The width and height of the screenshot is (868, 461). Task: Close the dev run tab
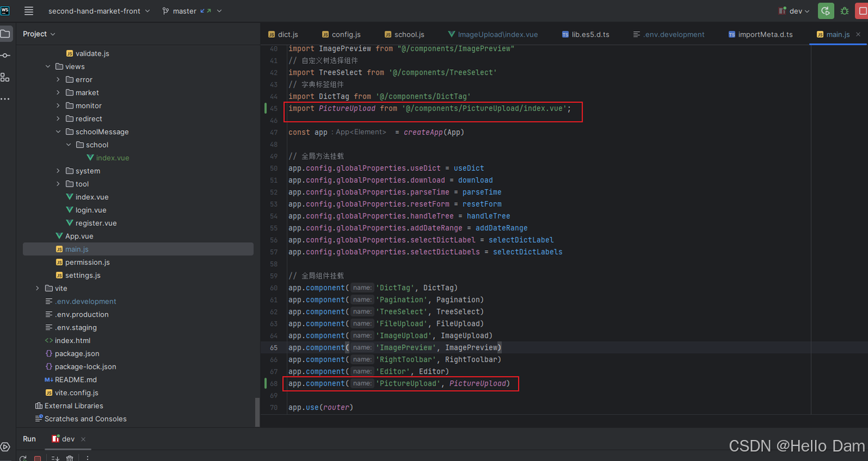coord(84,439)
